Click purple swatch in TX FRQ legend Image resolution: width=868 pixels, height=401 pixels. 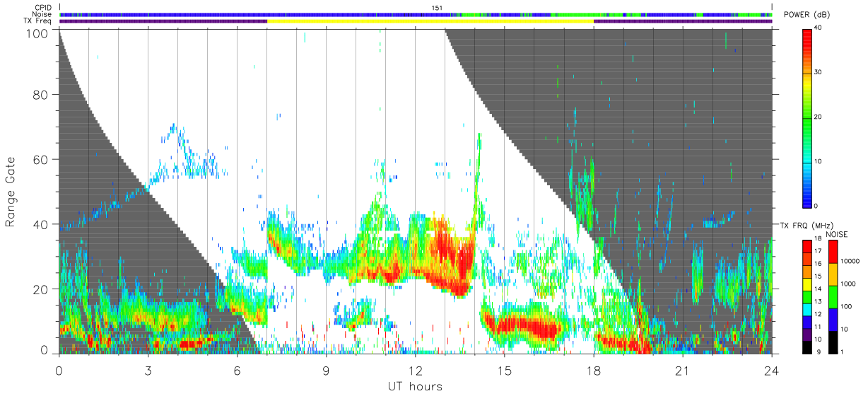click(x=807, y=333)
